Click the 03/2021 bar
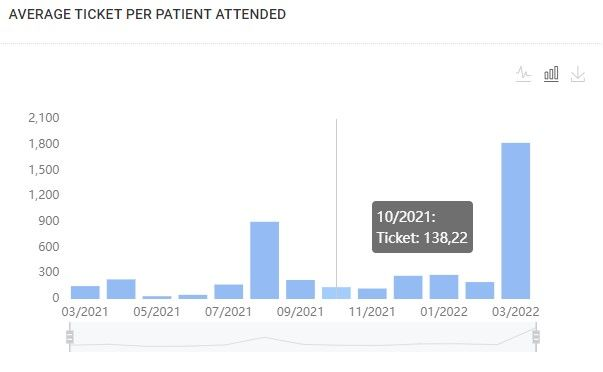This screenshot has width=603, height=372. point(85,292)
